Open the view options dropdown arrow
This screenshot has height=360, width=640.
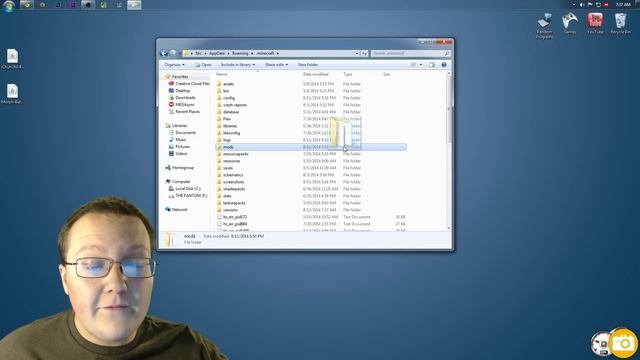421,64
